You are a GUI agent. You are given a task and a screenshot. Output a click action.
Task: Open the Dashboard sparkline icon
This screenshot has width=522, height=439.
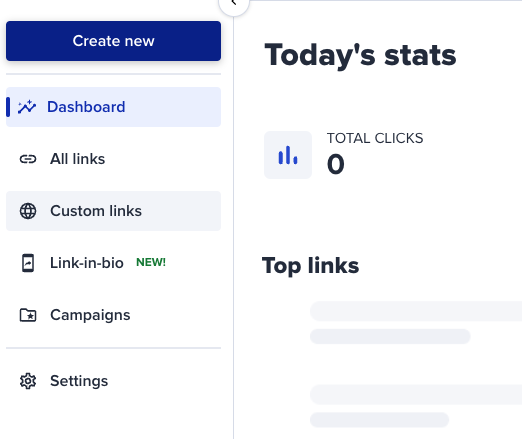tap(27, 107)
